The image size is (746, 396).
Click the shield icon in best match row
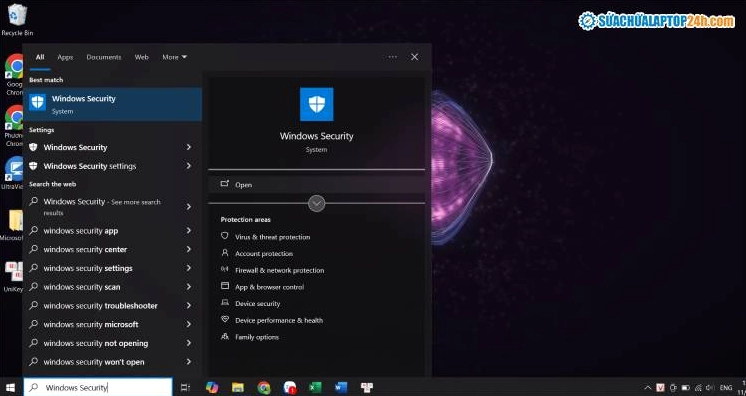click(38, 103)
